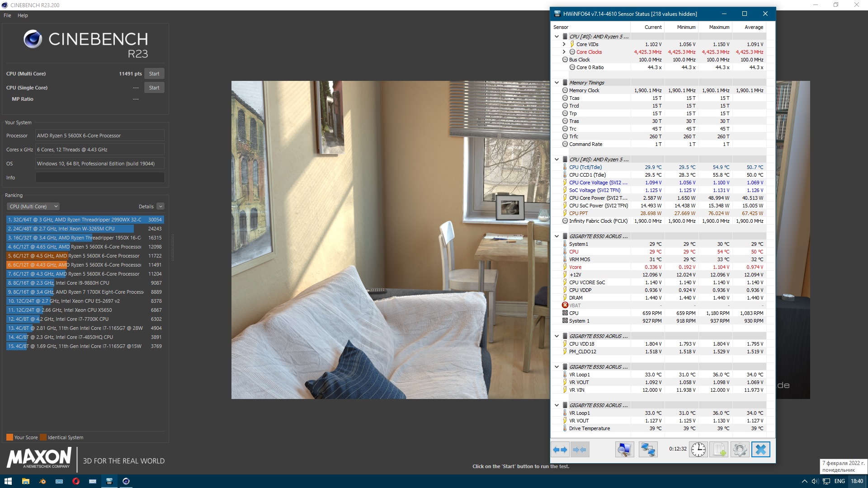Open Opera browser from the taskbar
868x488 pixels.
tap(76, 481)
